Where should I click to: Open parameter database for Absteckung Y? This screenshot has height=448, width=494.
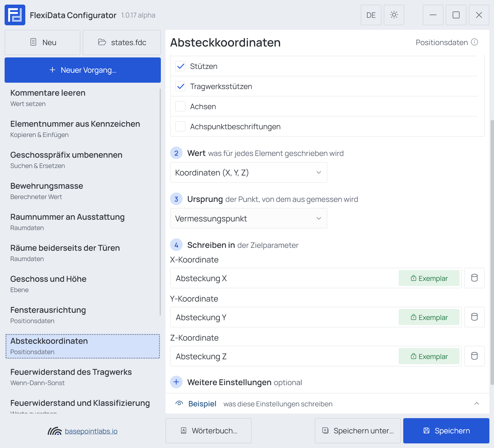pyautogui.click(x=474, y=317)
